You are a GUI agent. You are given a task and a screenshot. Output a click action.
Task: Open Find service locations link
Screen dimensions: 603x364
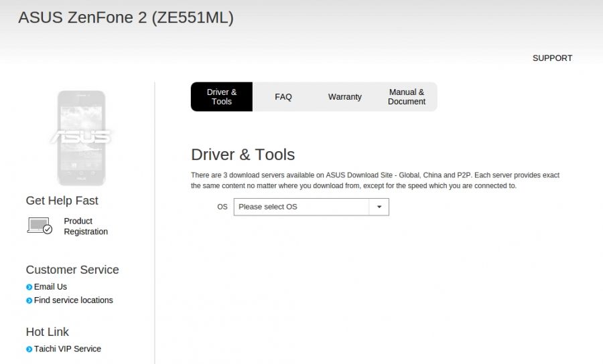74,300
